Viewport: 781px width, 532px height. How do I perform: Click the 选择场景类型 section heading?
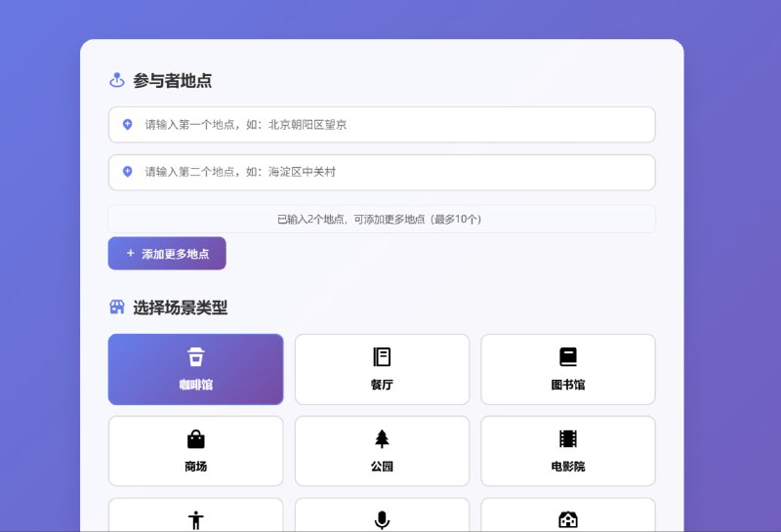(x=181, y=307)
